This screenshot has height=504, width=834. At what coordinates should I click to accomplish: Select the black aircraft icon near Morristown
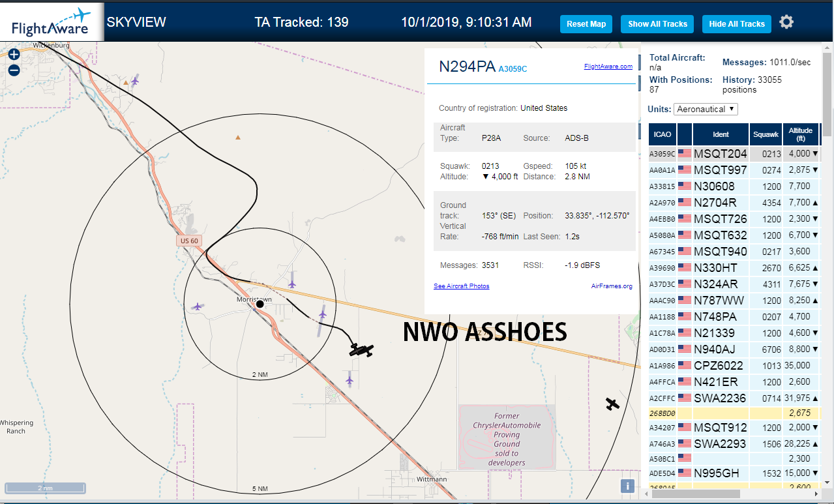point(361,350)
